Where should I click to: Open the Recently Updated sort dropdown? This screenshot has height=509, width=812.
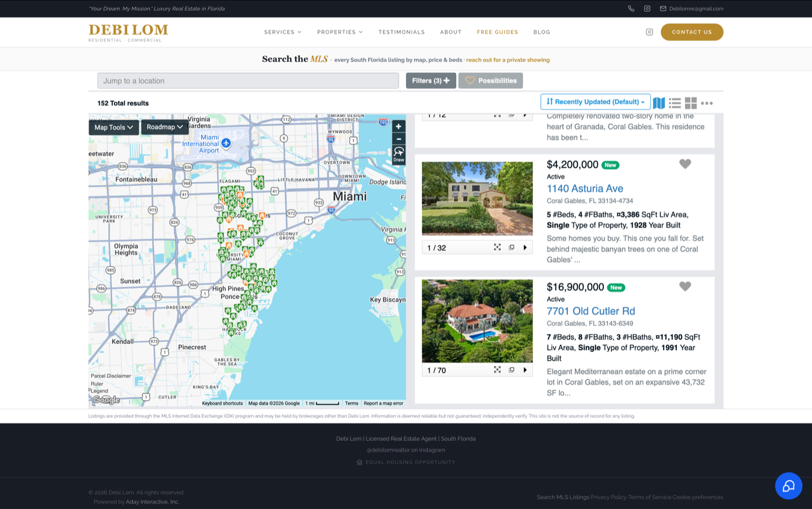pos(595,101)
